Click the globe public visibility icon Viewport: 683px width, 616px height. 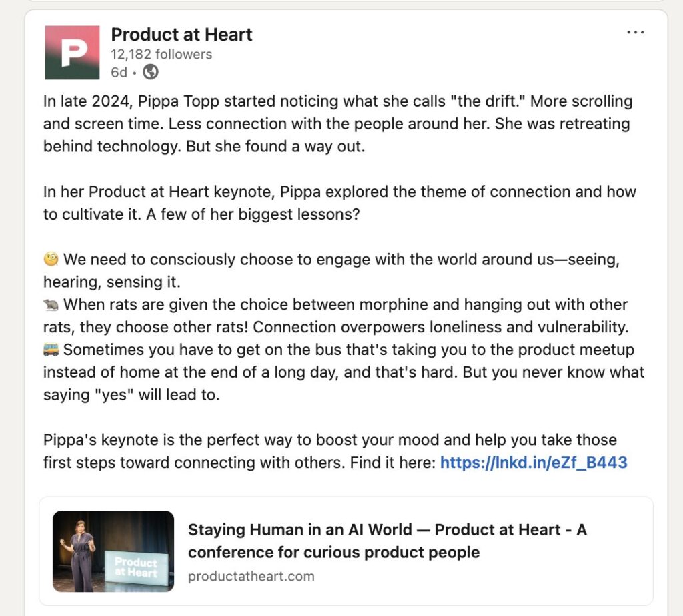pyautogui.click(x=151, y=72)
